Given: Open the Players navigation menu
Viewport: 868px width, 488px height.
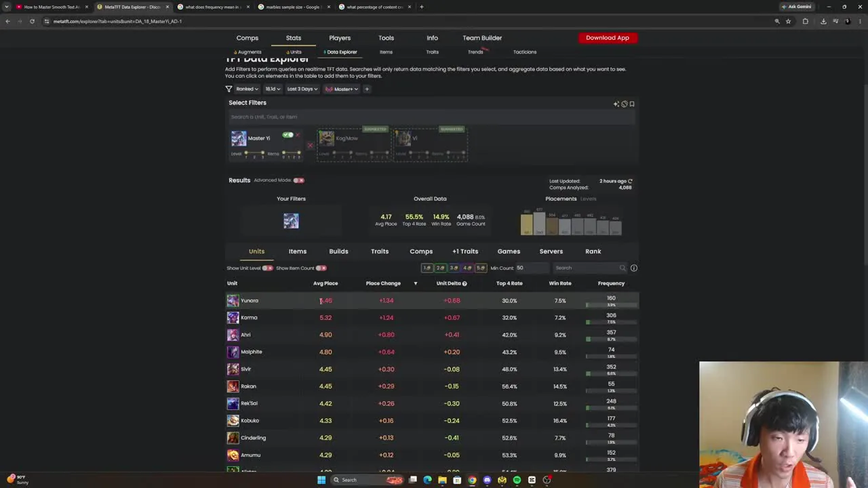Looking at the screenshot, I should click(340, 38).
